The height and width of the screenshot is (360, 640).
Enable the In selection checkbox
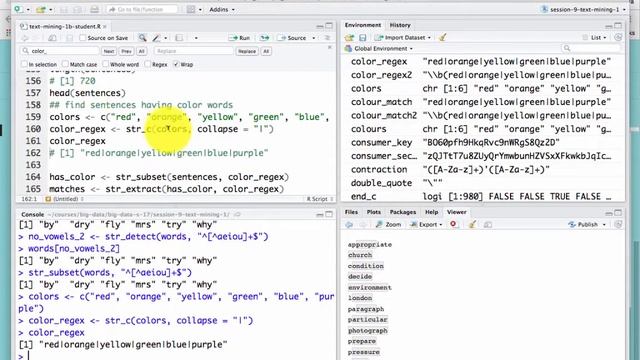tap(24, 64)
